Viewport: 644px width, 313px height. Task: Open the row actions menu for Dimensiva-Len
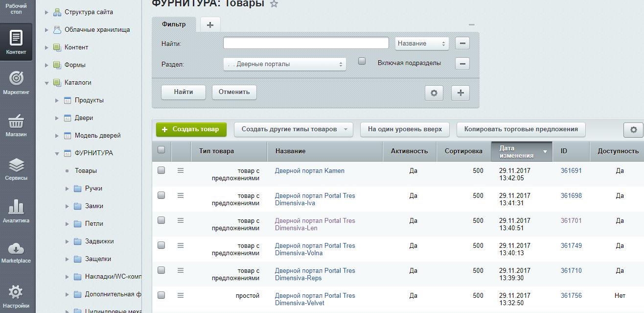tap(181, 220)
